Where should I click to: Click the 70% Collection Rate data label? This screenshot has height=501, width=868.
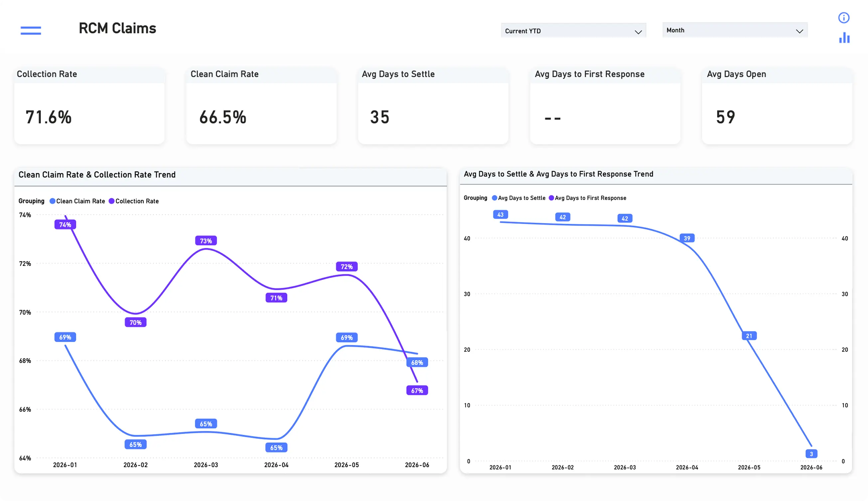click(136, 322)
